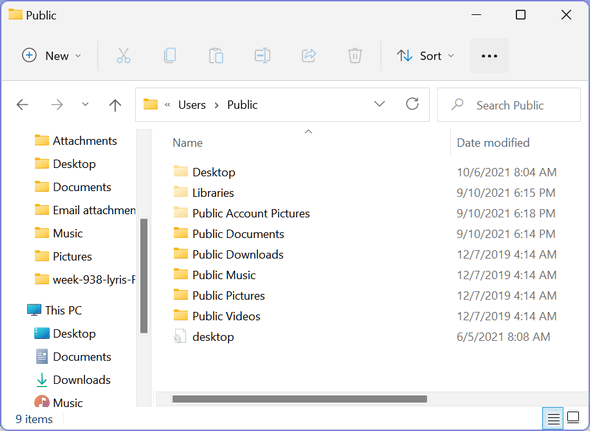
Task: Open the Sort dropdown menu
Action: pyautogui.click(x=426, y=56)
